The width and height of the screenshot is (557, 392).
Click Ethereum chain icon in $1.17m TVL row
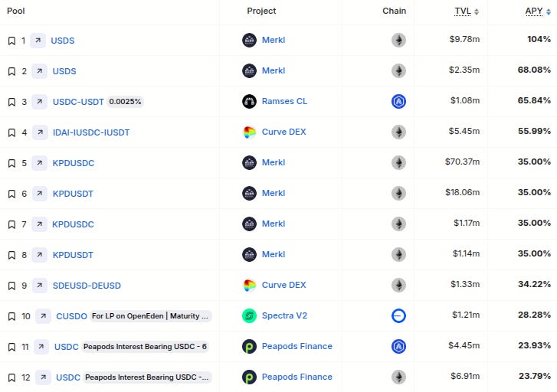pos(398,224)
